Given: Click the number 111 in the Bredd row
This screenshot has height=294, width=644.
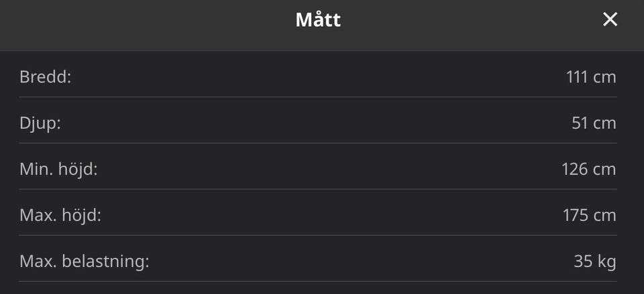Looking at the screenshot, I should (x=577, y=77).
